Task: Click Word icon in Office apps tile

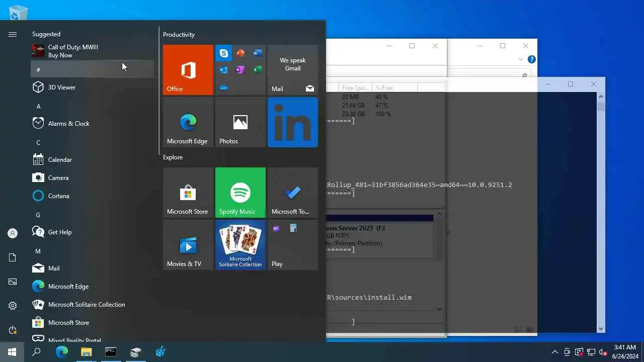Action: click(x=258, y=53)
